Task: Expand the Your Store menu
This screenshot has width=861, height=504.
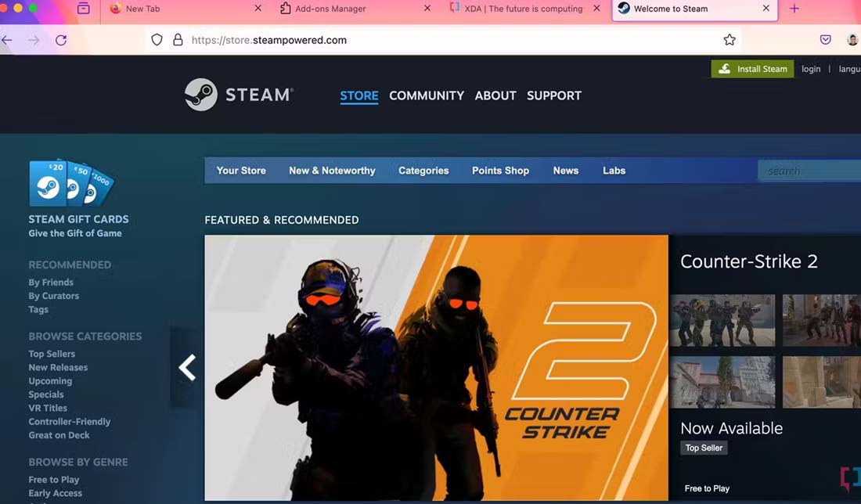Action: coord(241,171)
